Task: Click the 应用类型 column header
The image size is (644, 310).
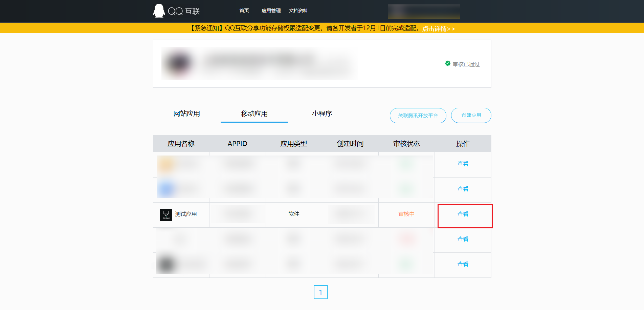Action: click(294, 144)
